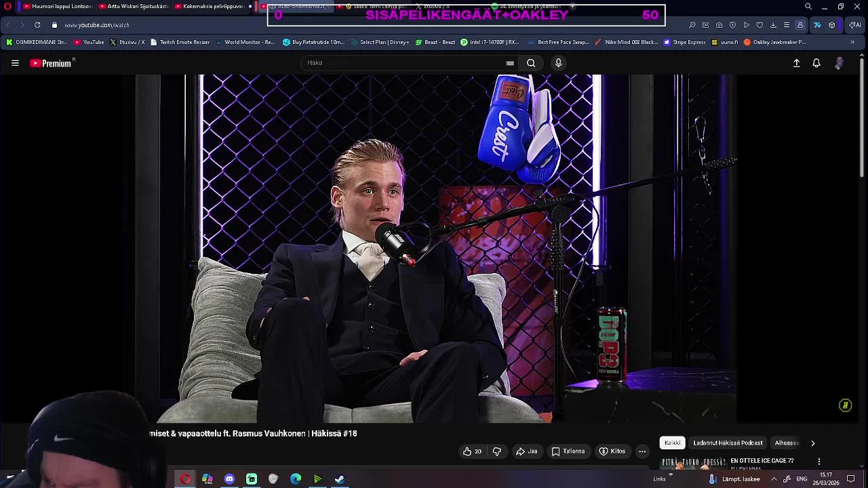Open the YouTube account avatar menu
Image resolution: width=868 pixels, height=488 pixels.
(x=840, y=63)
